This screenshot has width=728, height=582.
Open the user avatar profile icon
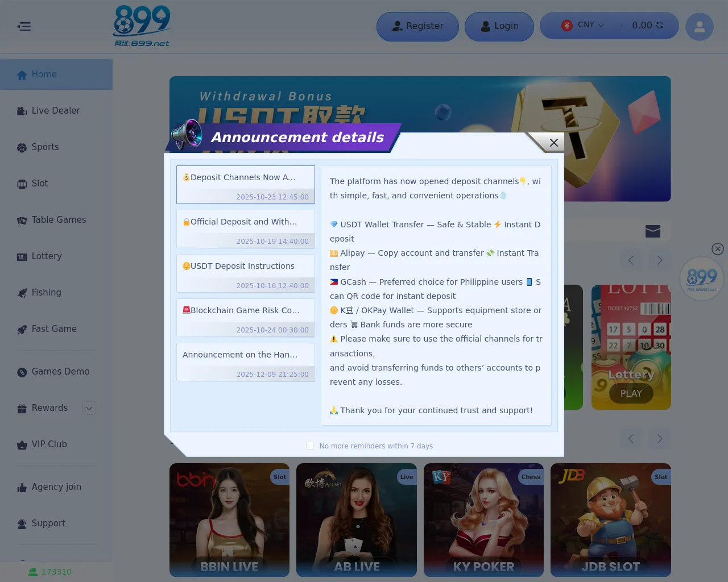[x=700, y=27]
